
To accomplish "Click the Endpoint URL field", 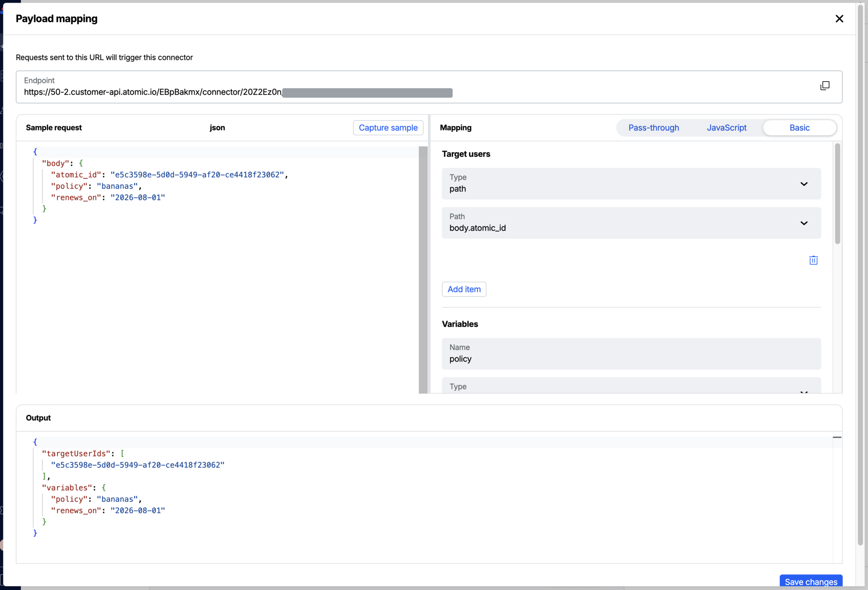I will click(429, 87).
